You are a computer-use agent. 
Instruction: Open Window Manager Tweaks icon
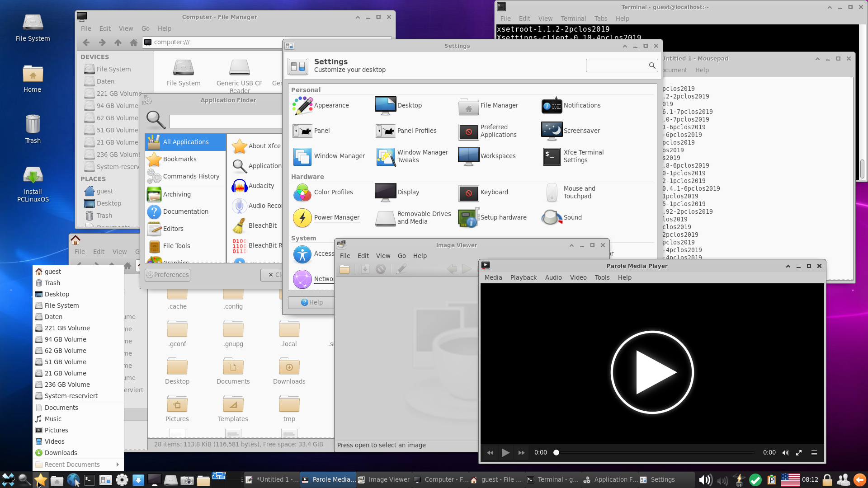coord(386,156)
